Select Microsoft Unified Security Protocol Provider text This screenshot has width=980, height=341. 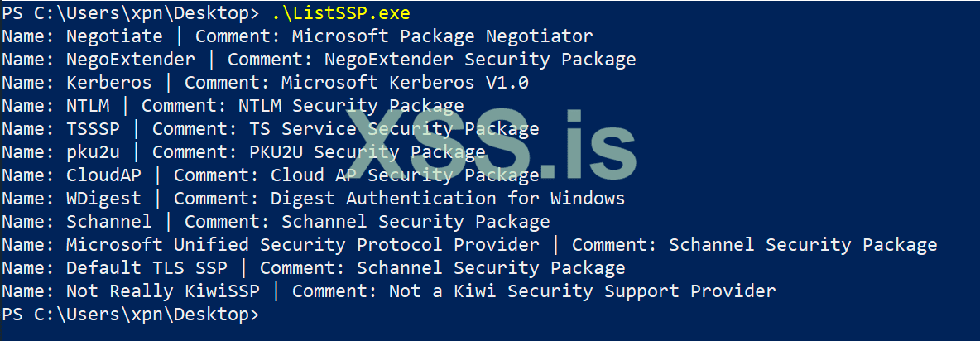click(303, 245)
